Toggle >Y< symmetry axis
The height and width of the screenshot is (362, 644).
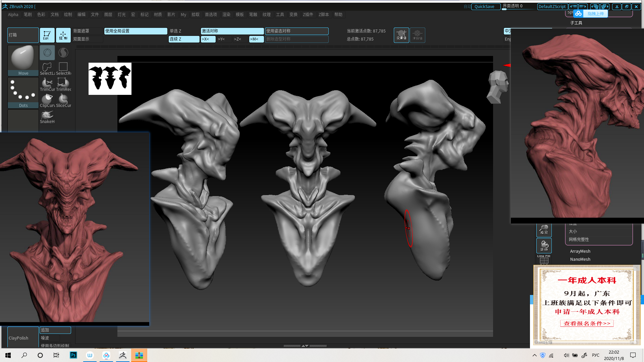[x=224, y=39]
